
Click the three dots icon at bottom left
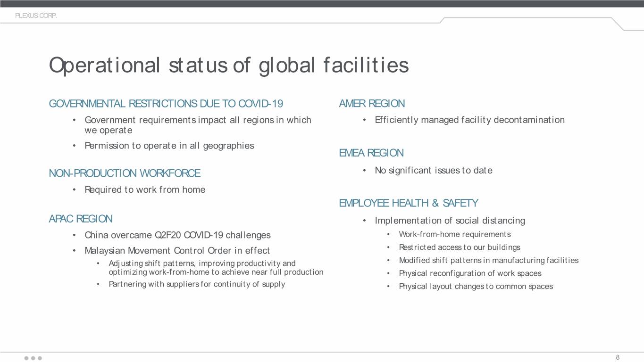click(x=33, y=358)
